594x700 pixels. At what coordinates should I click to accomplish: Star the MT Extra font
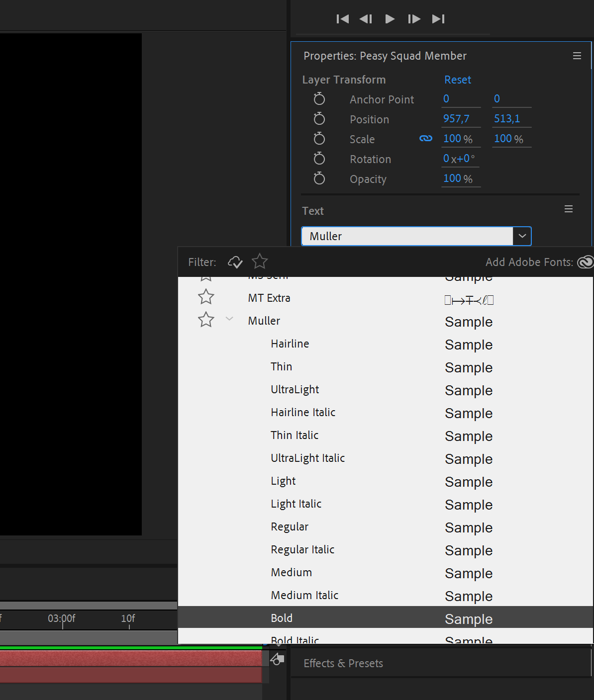pyautogui.click(x=205, y=296)
